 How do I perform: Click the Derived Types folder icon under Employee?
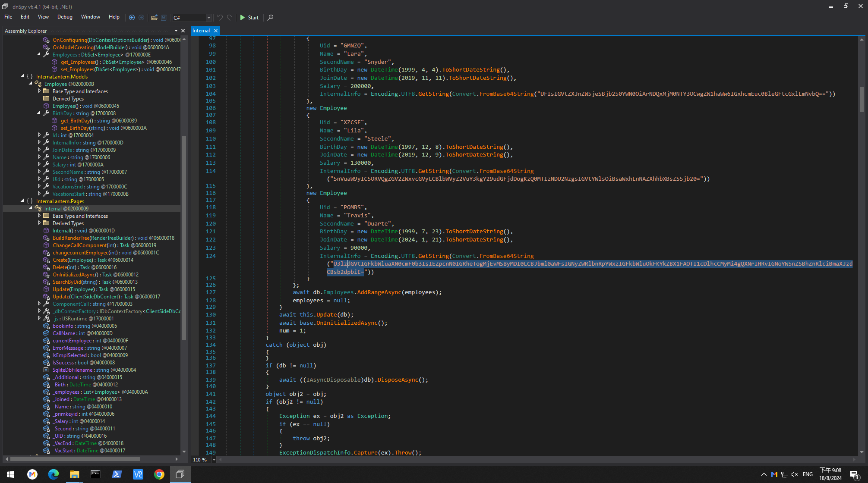pos(46,98)
